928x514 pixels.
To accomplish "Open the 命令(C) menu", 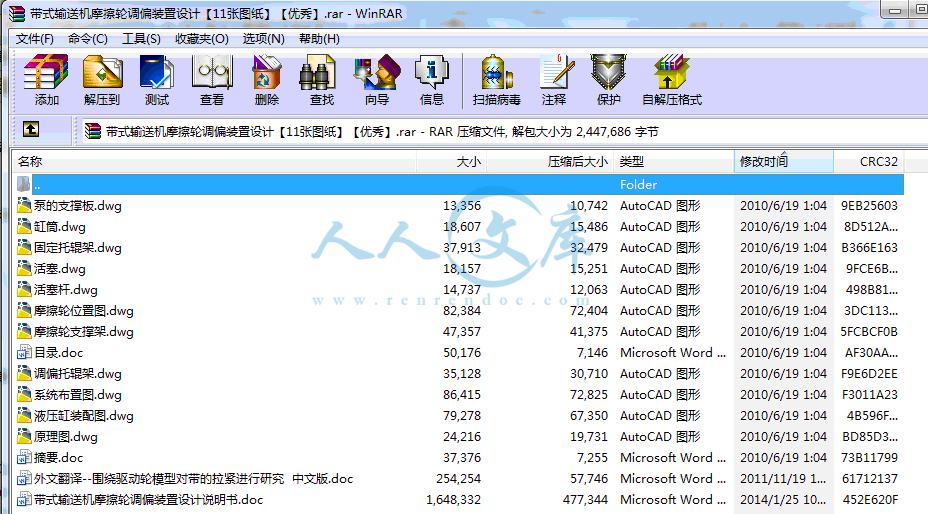I will coord(88,39).
